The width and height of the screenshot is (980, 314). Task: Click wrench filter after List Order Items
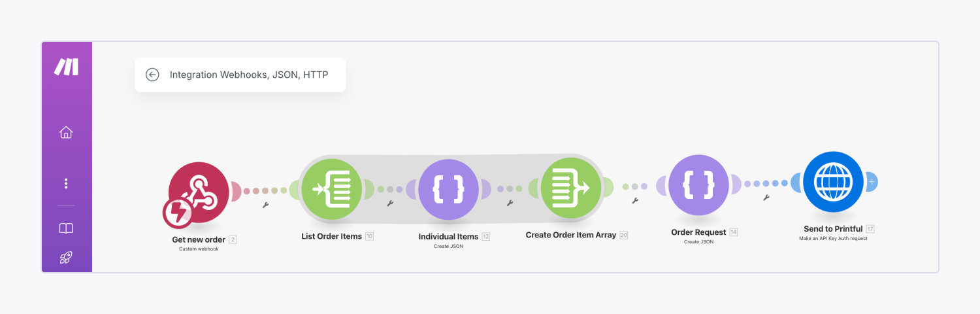[x=390, y=203]
